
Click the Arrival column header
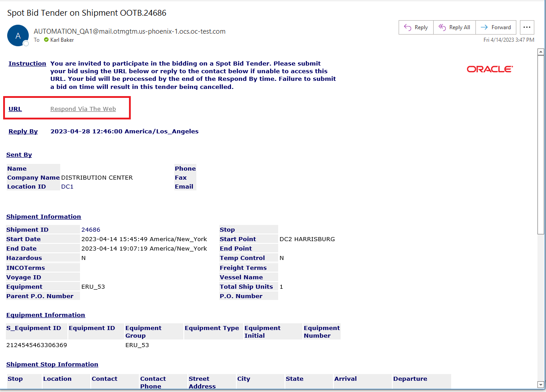tap(362, 382)
